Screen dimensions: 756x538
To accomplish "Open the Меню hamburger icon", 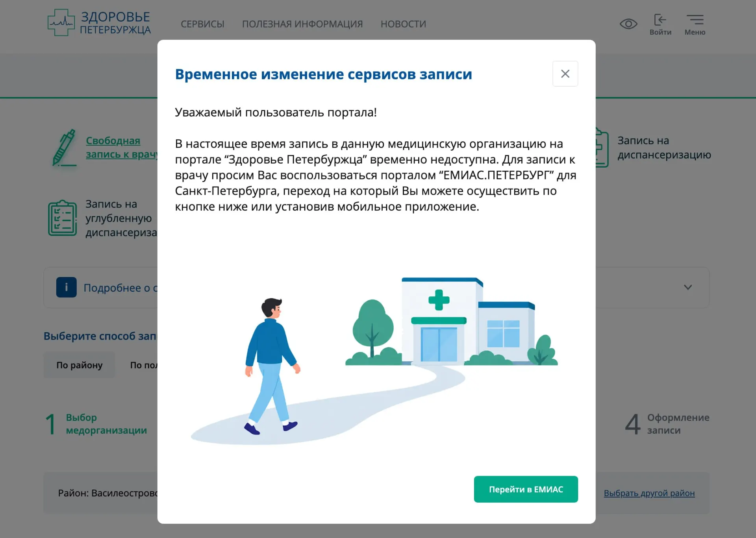I will pyautogui.click(x=695, y=24).
